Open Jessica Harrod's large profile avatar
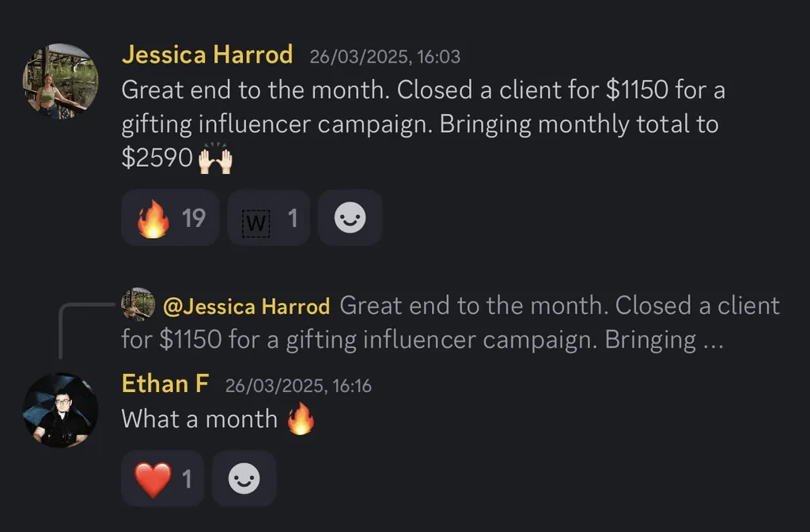810x532 pixels. 60,81
